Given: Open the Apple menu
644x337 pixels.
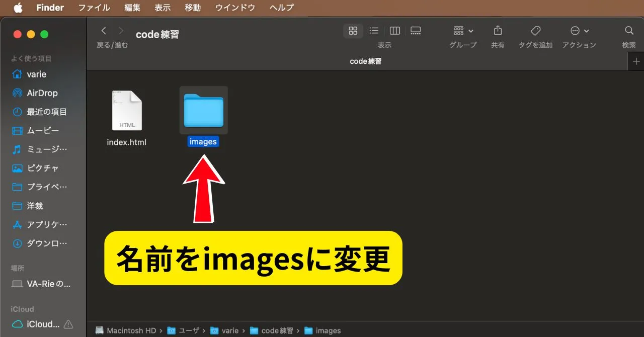Looking at the screenshot, I should coord(18,8).
